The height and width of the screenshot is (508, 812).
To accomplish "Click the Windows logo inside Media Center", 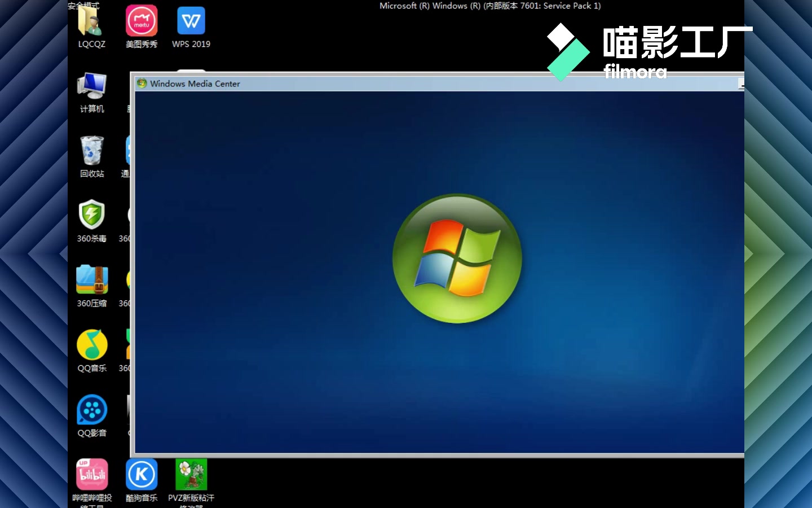I will point(457,259).
